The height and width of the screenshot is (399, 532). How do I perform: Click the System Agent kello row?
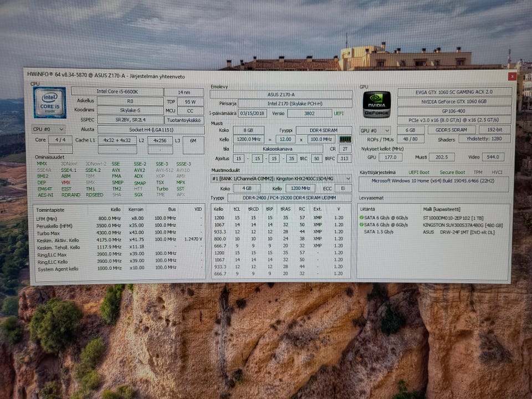(x=120, y=268)
